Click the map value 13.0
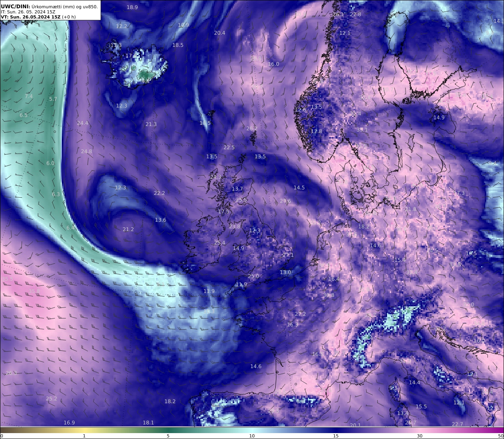The image size is (504, 439). [285, 272]
